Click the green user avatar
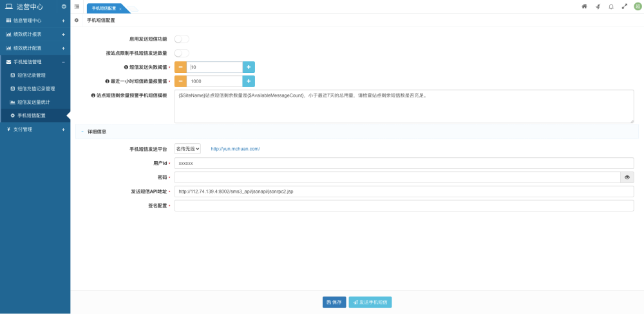Screen dimensions: 644x314 pos(638,6)
